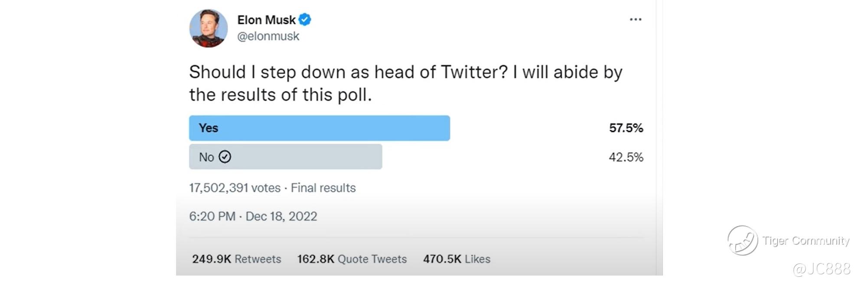Open the three-dot more options menu
This screenshot has width=868, height=289.
coord(635,20)
